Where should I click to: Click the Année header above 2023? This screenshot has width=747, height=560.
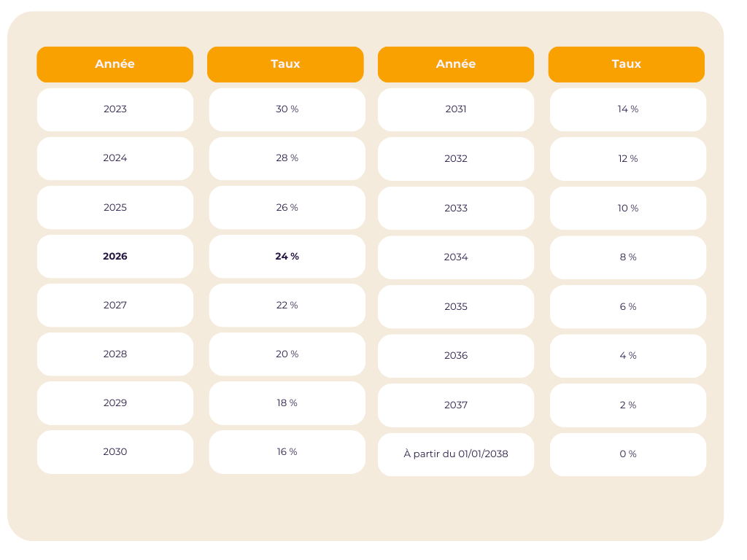(x=115, y=64)
